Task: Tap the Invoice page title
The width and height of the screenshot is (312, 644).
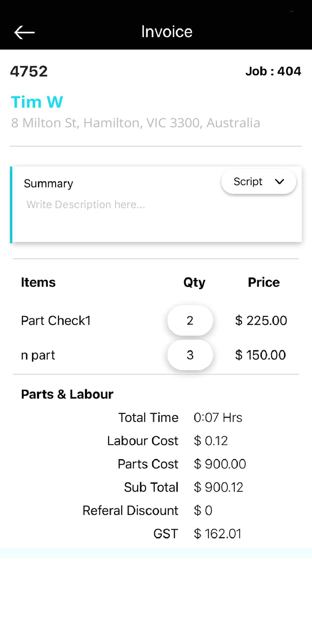Action: click(x=167, y=32)
